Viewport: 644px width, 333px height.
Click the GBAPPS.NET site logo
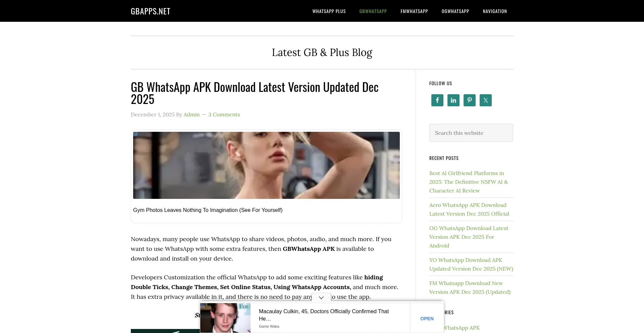150,11
